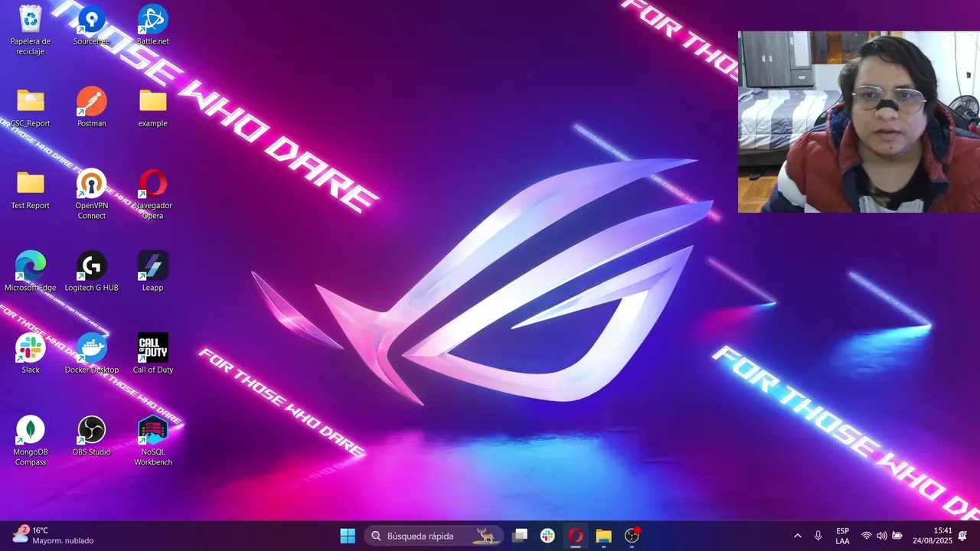Select the Test Report folder
Viewport: 980px width, 551px height.
pos(31,189)
